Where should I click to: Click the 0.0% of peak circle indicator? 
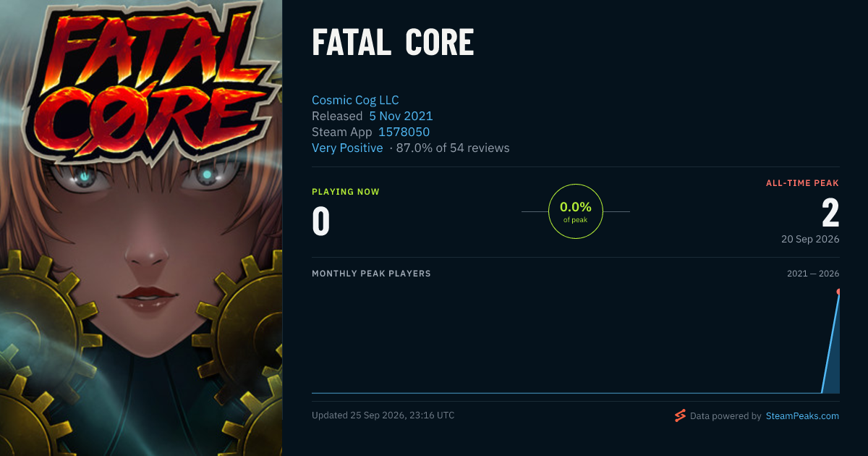pos(576,211)
